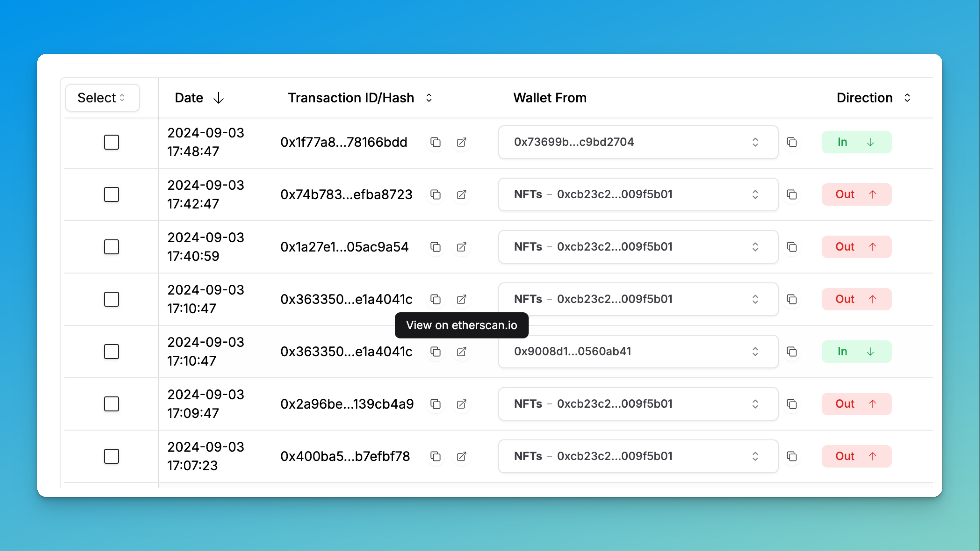980x551 pixels.
Task: Copy transaction hash 0x1f77a8...78166bdd
Action: point(435,142)
